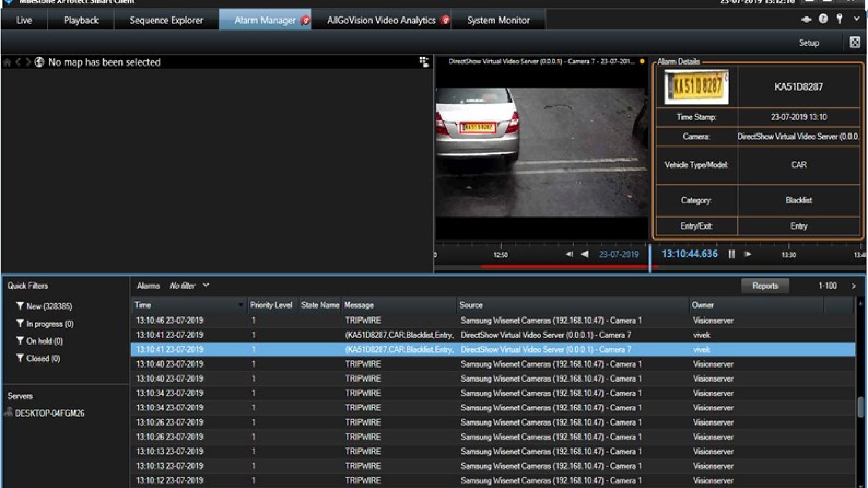Open AllGoVision Video Analytics tab

tap(381, 20)
